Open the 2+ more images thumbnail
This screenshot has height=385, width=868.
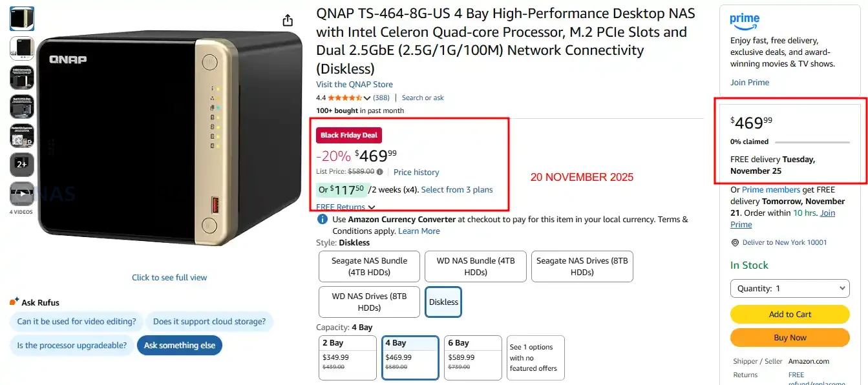click(22, 165)
